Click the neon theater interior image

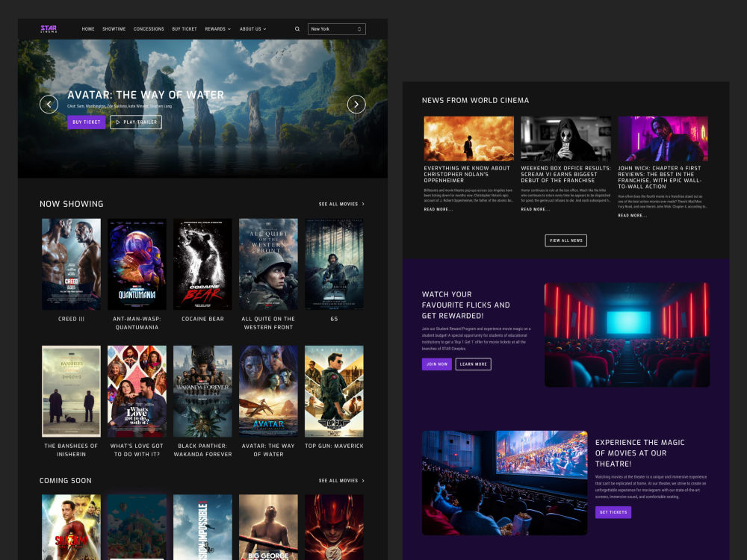click(x=627, y=335)
